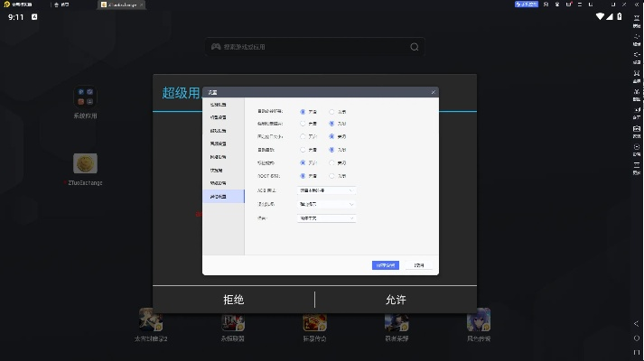The image size is (644, 361).
Task: Click the magnifier search icon
Action: coord(415,47)
